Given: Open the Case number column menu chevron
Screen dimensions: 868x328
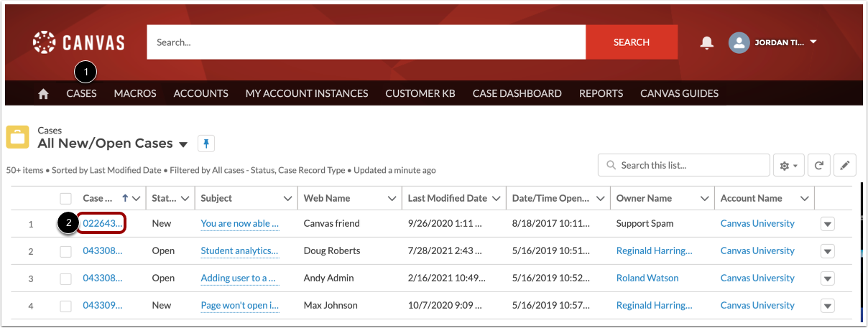Looking at the screenshot, I should tap(136, 199).
